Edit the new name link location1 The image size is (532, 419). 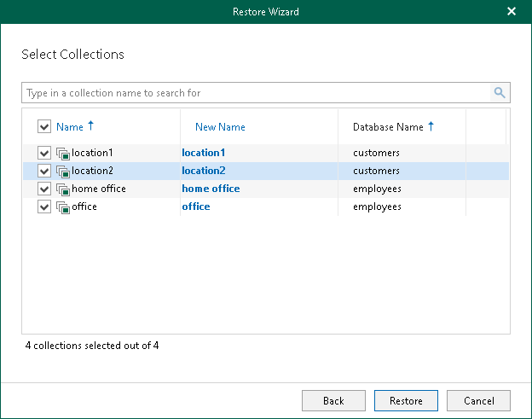203,154
